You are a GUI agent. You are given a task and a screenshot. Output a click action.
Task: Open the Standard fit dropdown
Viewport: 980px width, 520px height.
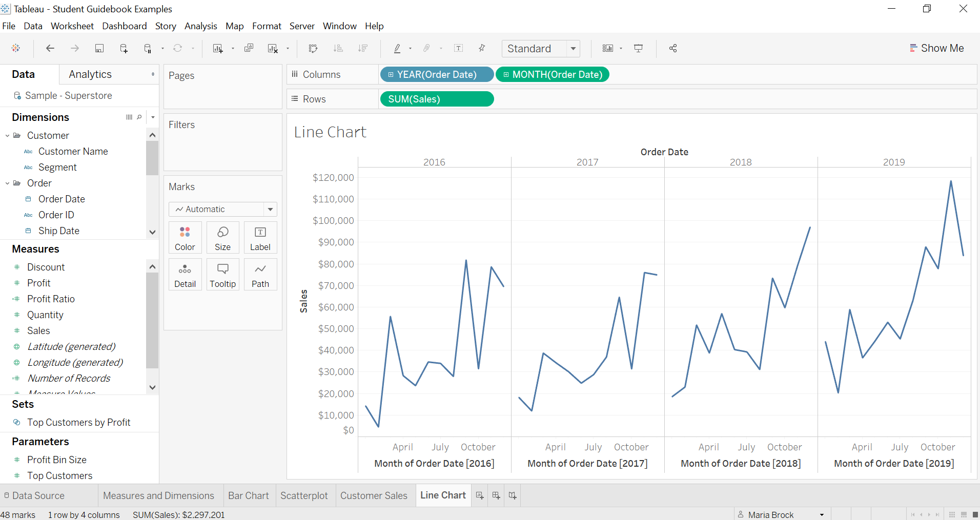pos(573,48)
